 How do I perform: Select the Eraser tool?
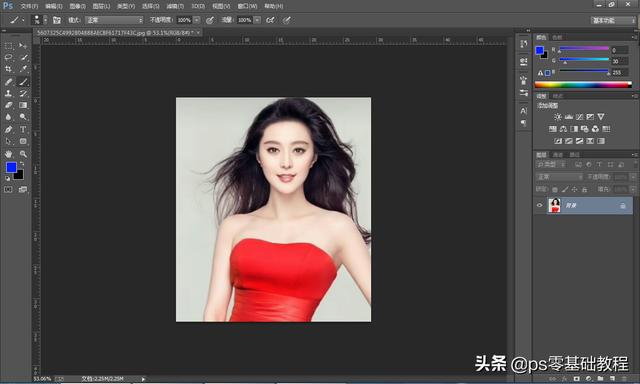point(9,105)
